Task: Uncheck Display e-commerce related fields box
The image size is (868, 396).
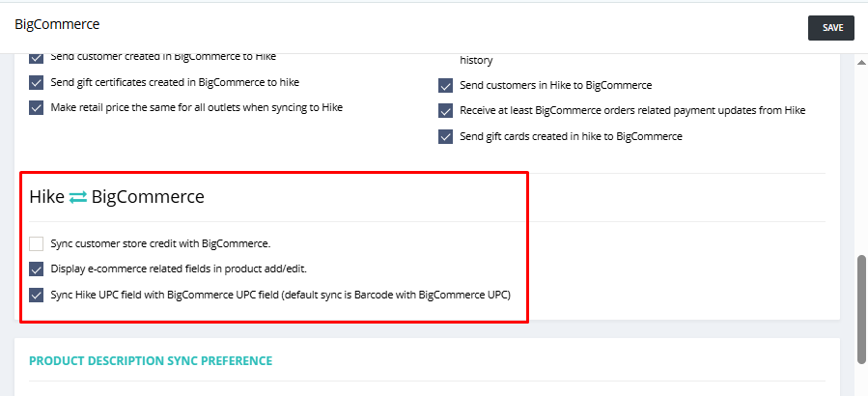Action: coord(36,269)
